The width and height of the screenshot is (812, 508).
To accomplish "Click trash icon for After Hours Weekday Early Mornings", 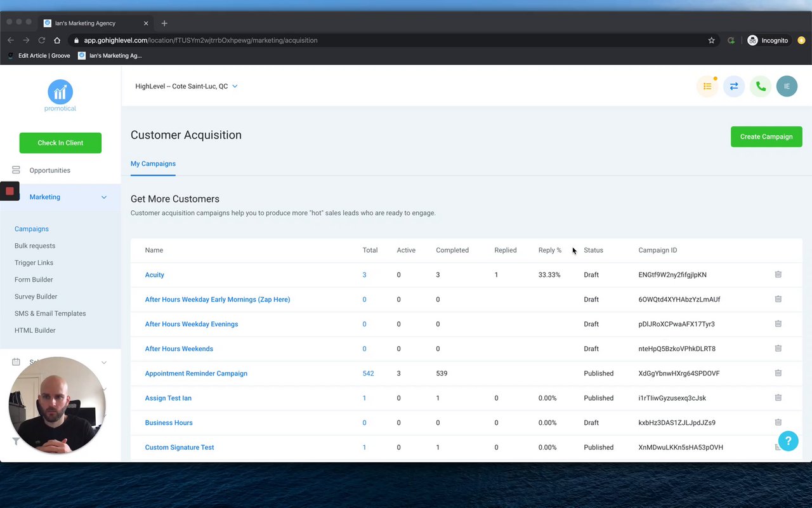I will (x=778, y=299).
